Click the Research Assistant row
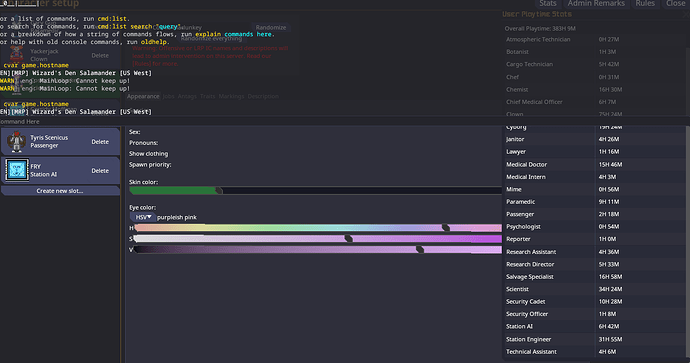Image resolution: width=690 pixels, height=363 pixels. pos(594,252)
